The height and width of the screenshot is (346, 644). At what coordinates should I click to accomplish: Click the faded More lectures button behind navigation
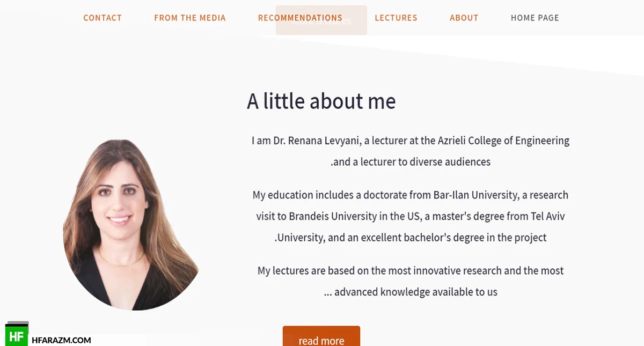pos(321,20)
